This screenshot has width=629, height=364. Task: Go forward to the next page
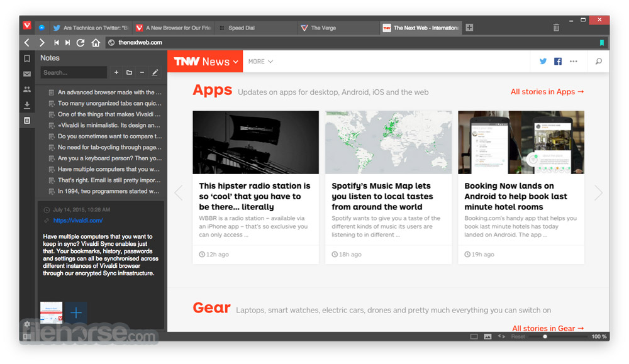42,43
